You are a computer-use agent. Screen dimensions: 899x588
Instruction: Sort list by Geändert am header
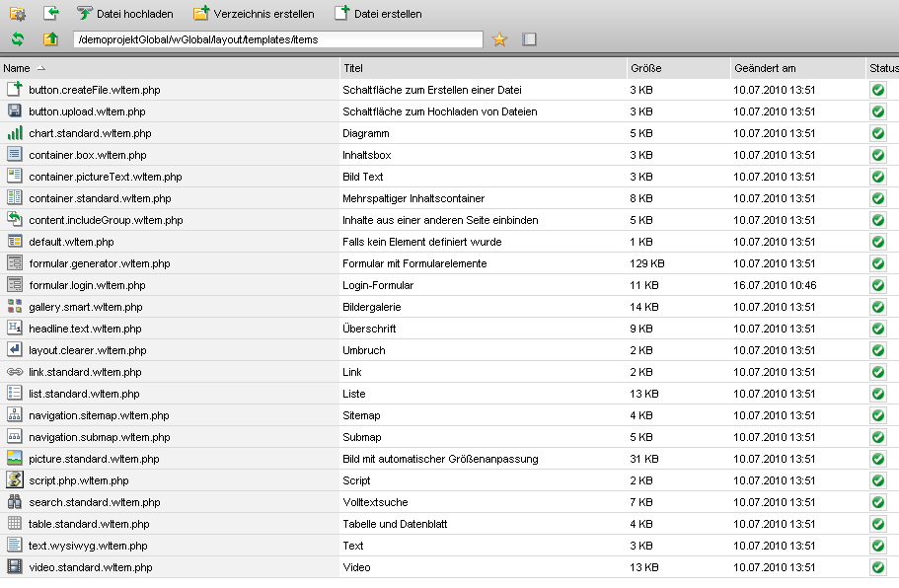point(765,68)
